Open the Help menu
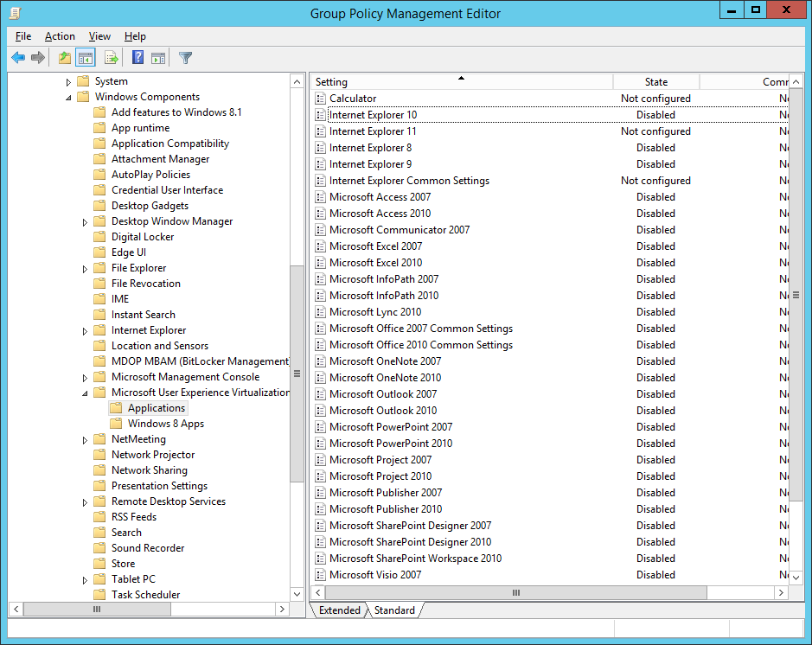Viewport: 812px width, 645px height. coord(135,36)
